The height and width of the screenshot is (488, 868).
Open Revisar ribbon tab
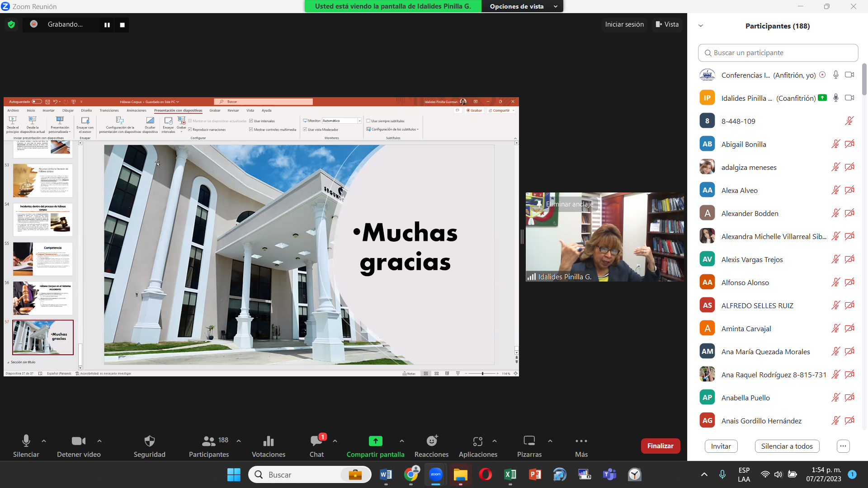point(233,110)
